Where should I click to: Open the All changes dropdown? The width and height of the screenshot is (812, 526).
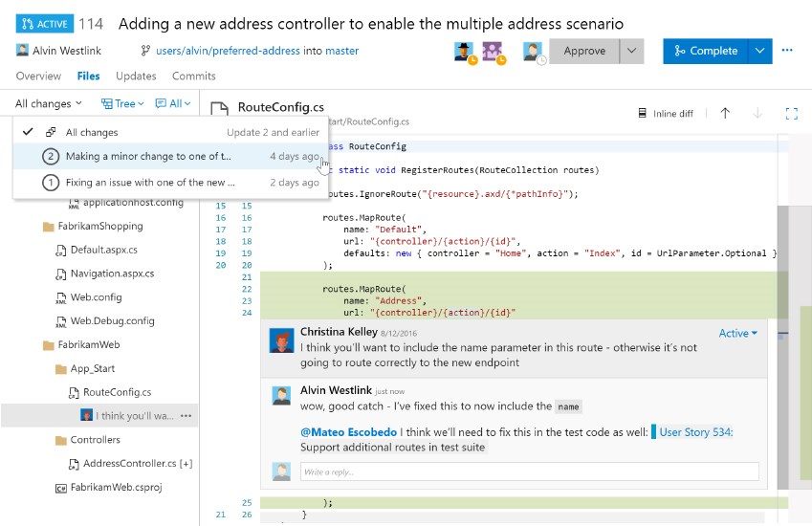(49, 103)
